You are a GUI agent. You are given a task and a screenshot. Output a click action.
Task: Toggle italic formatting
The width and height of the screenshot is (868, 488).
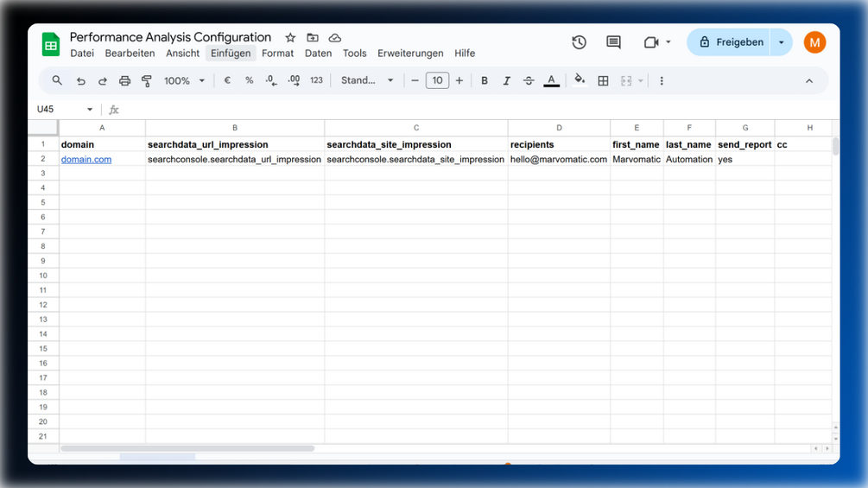pos(506,81)
